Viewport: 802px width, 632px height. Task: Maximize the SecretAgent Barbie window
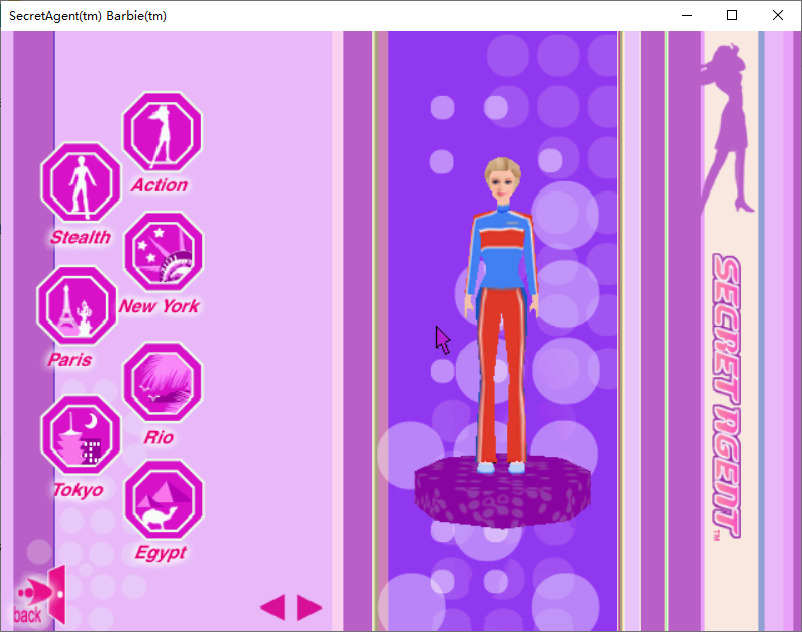[x=732, y=15]
